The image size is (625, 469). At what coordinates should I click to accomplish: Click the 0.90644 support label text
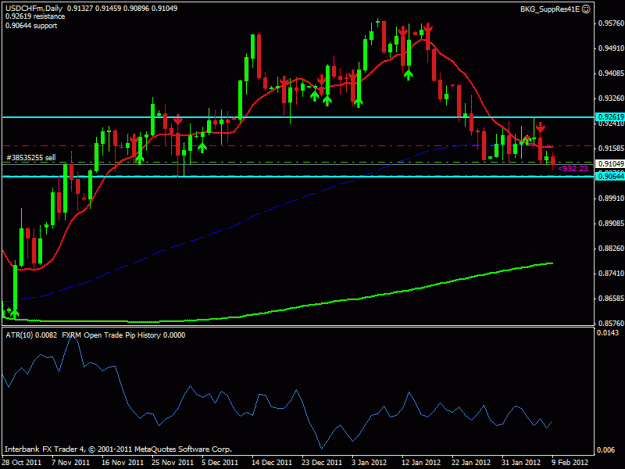tap(31, 26)
